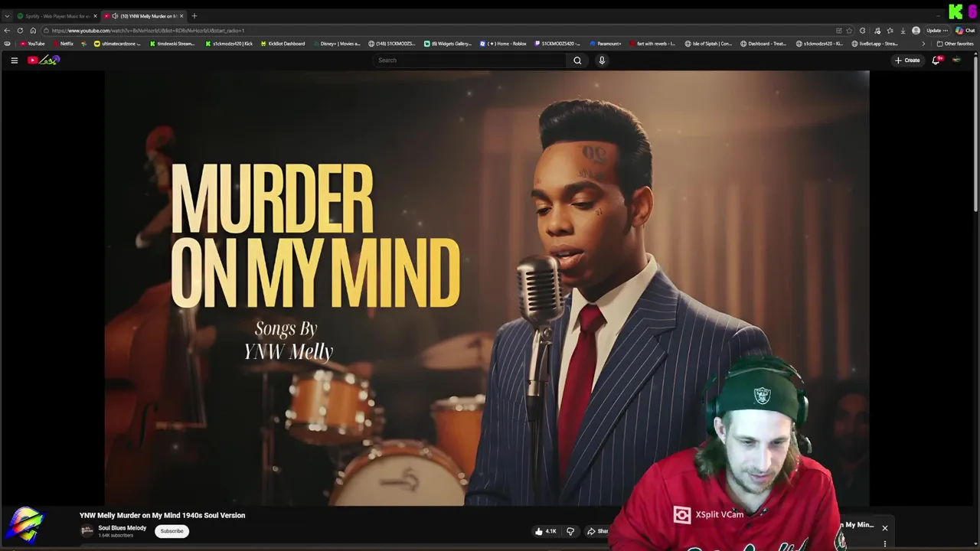980x551 pixels.
Task: Share the video using Share button
Action: tap(597, 531)
